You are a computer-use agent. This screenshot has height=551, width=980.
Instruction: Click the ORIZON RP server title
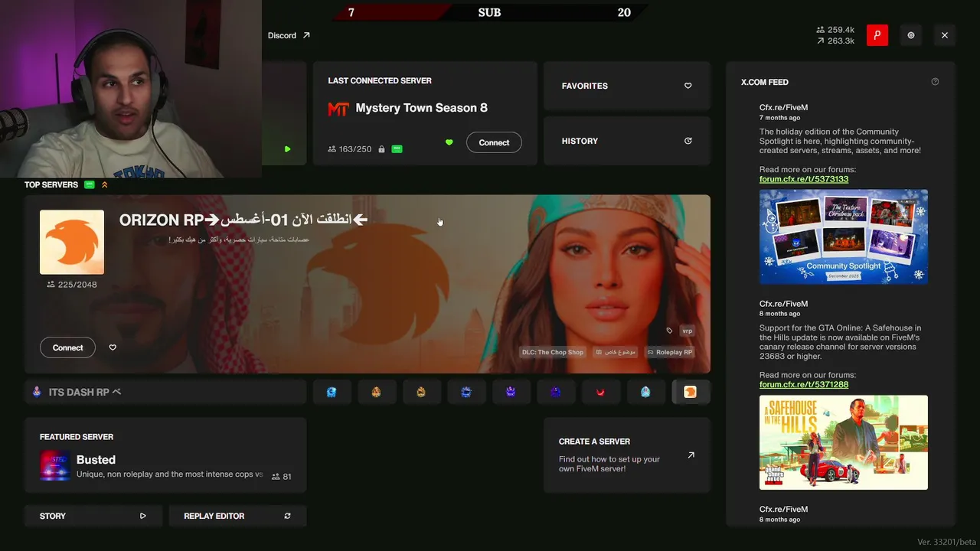243,220
